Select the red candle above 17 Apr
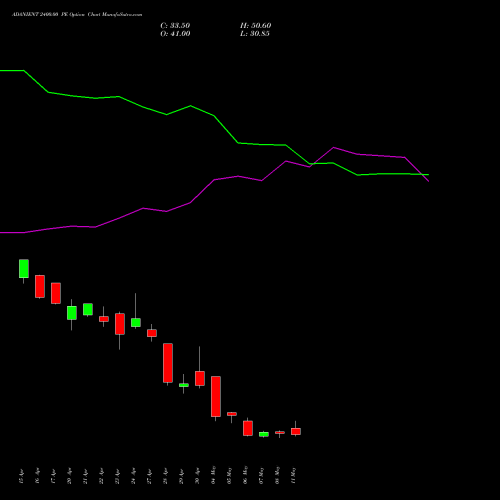Viewport: 500px width, 500px height. click(56, 293)
